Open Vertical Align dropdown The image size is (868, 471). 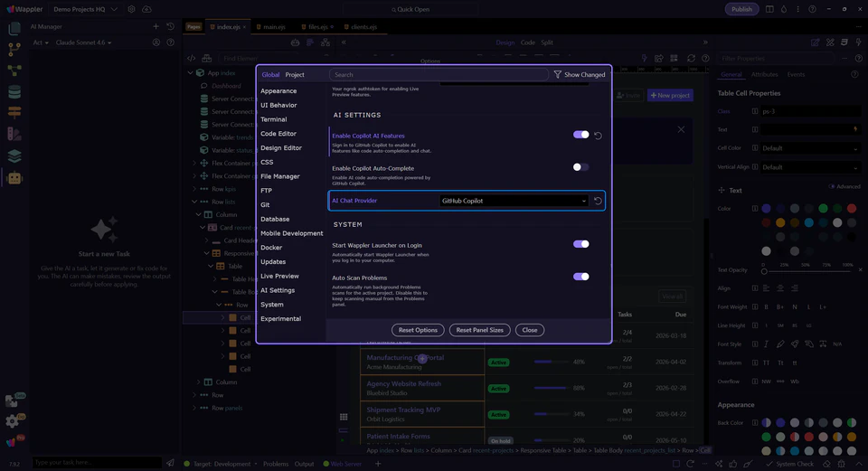810,167
